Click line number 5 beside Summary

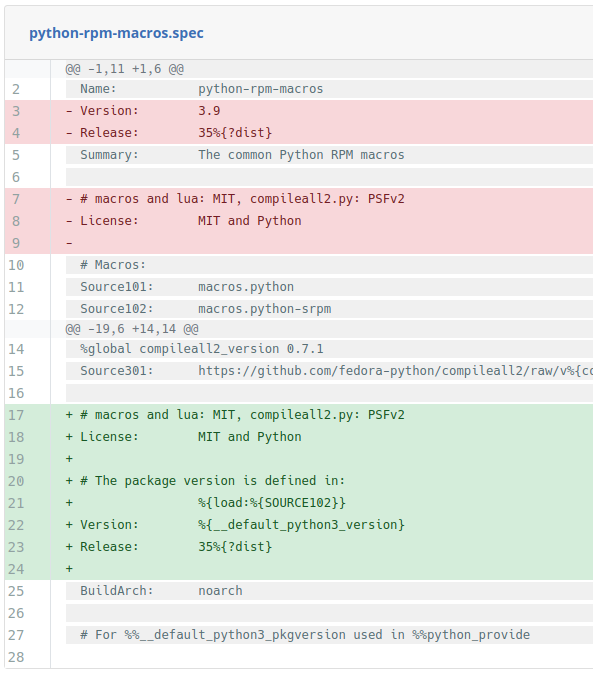(16, 155)
